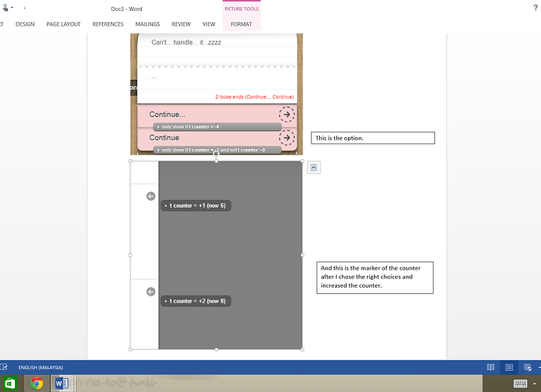
Task: Click the proofing check icon in status bar
Action: (4, 367)
